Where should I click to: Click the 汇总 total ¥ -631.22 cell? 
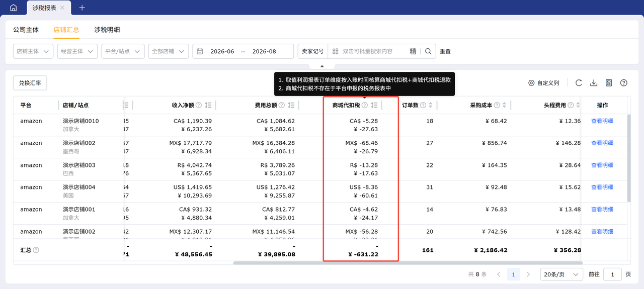point(363,254)
